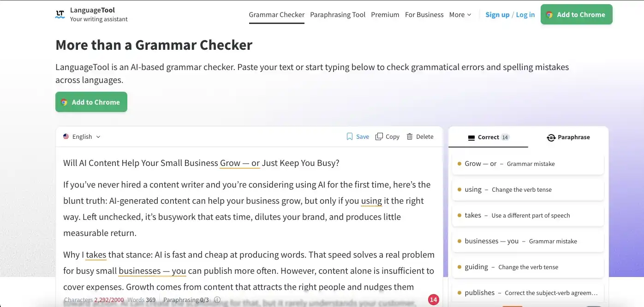Click the Chrome icon in the header button
Viewport: 644px width, 307px height.
pos(549,15)
